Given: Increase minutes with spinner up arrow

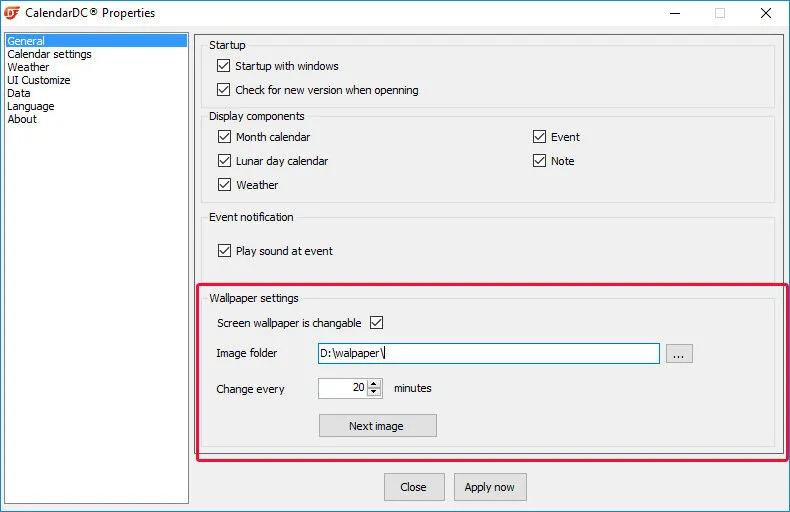Looking at the screenshot, I should (374, 384).
